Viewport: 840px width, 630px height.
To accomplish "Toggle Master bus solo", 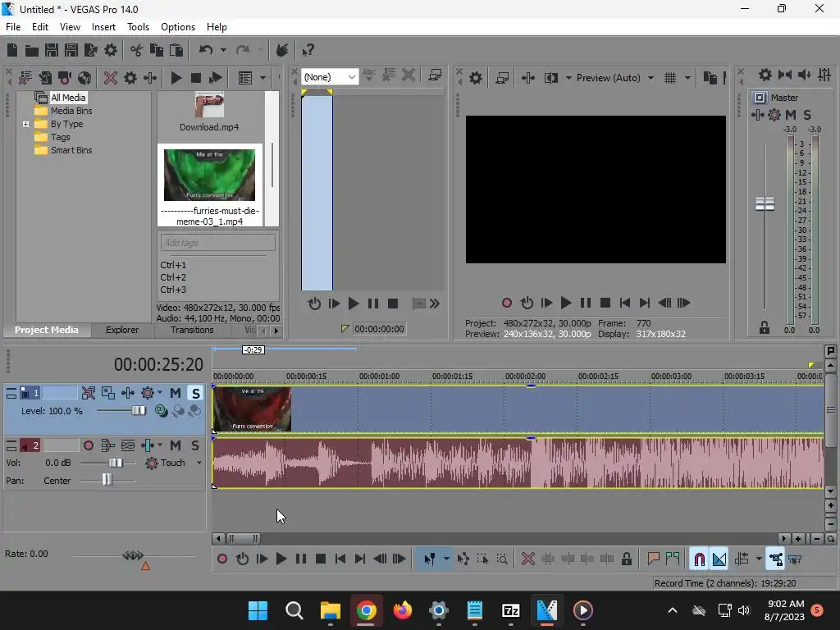I will click(807, 115).
